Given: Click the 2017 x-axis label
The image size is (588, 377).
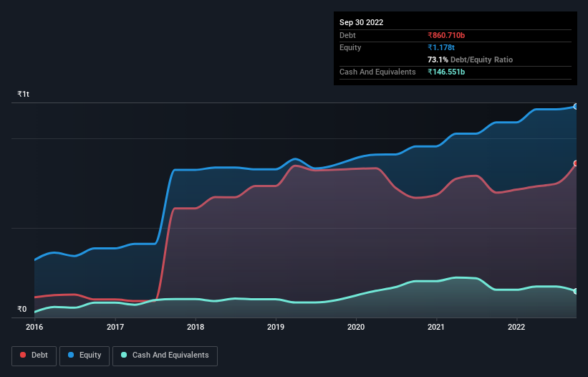Looking at the screenshot, I should coord(115,327).
